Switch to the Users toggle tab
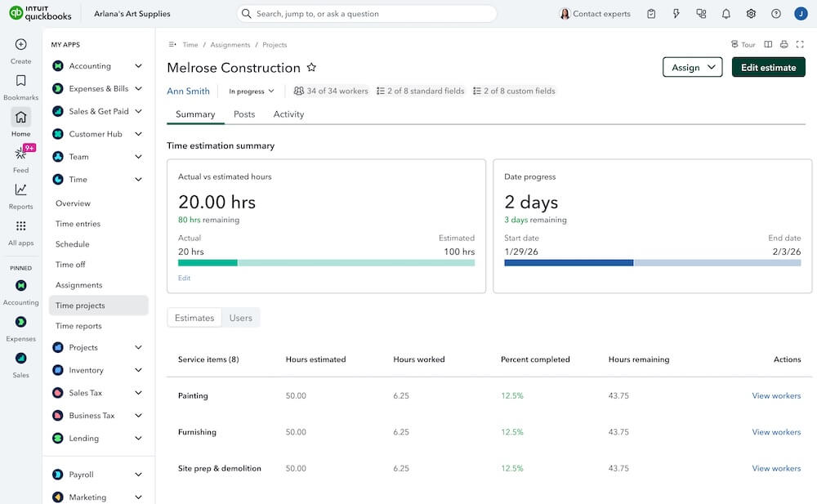Image resolution: width=817 pixels, height=504 pixels. coord(241,318)
